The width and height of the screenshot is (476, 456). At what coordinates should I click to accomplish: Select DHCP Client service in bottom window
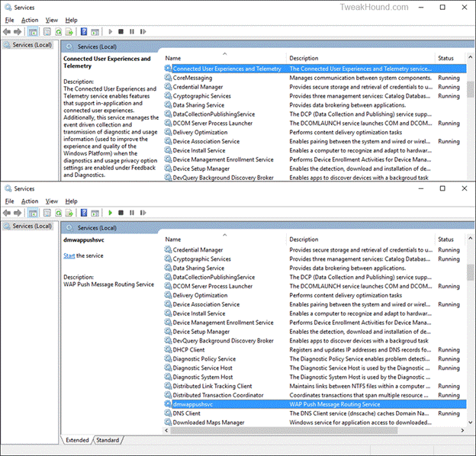[315, 349]
